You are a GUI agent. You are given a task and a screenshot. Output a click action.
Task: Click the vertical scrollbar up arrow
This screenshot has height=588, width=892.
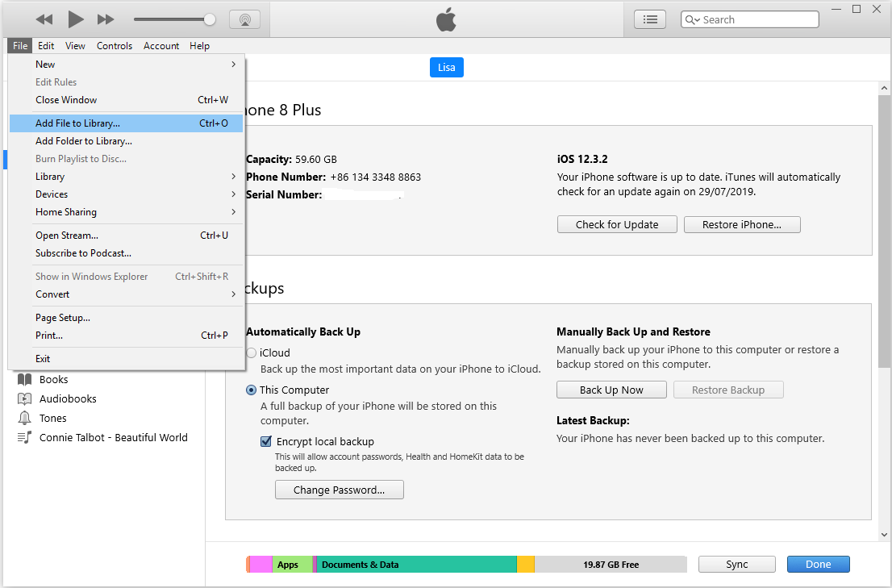pos(884,88)
